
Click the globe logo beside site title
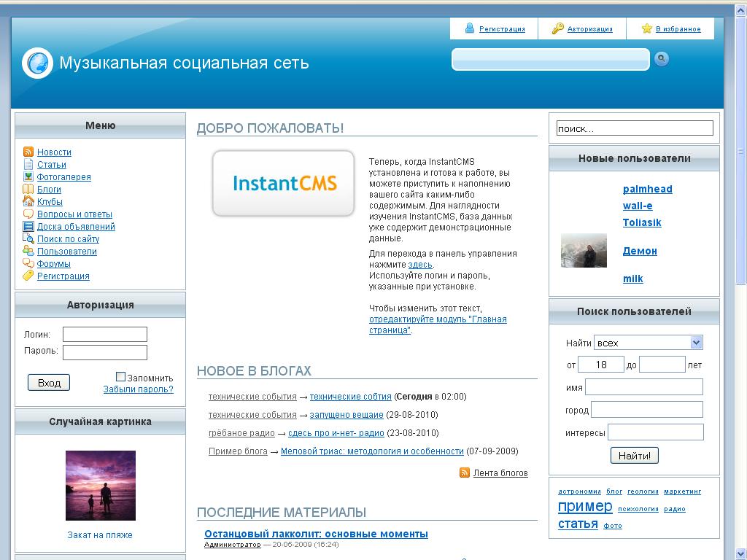coord(37,63)
